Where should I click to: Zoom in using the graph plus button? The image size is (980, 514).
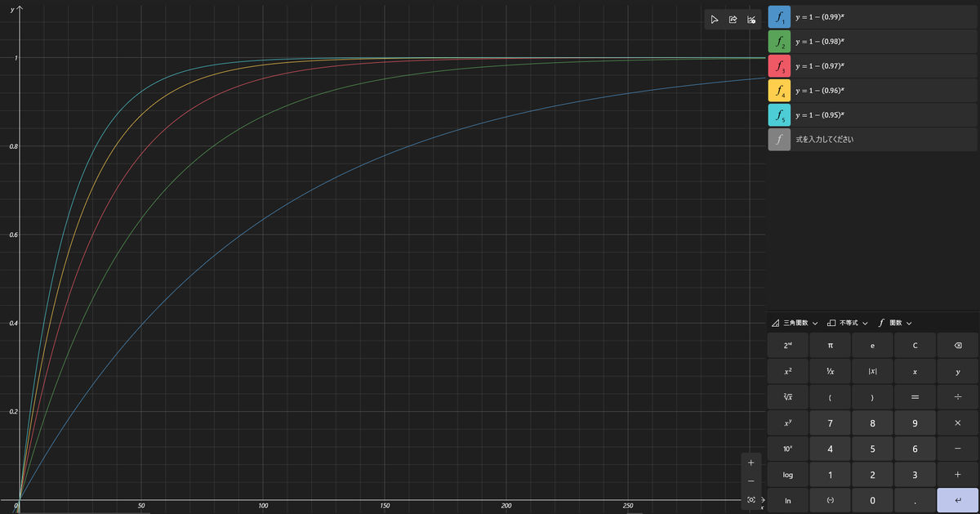pos(751,463)
